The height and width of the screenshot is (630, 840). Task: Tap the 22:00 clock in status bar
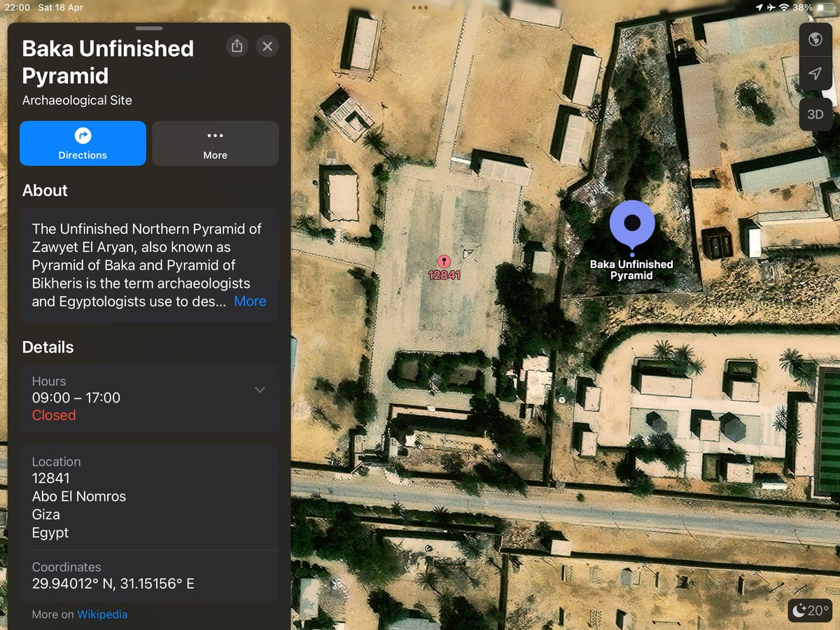click(17, 8)
